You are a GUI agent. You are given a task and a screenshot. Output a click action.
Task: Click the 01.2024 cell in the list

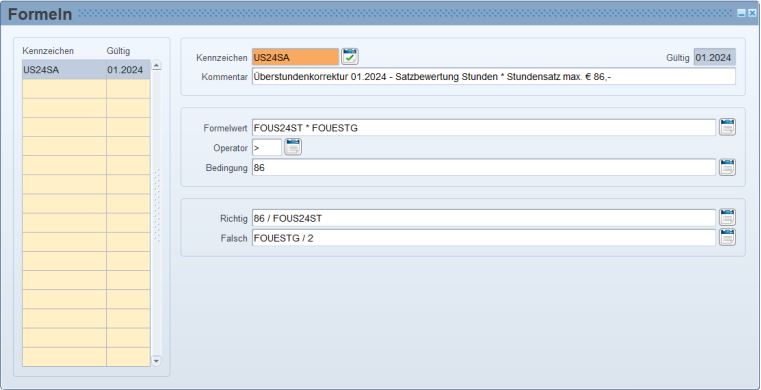pyautogui.click(x=128, y=70)
